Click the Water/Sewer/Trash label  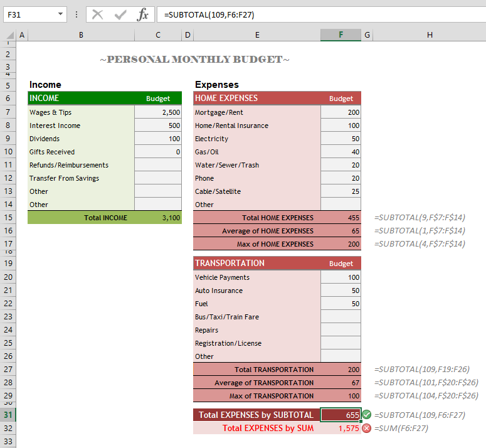pos(227,165)
